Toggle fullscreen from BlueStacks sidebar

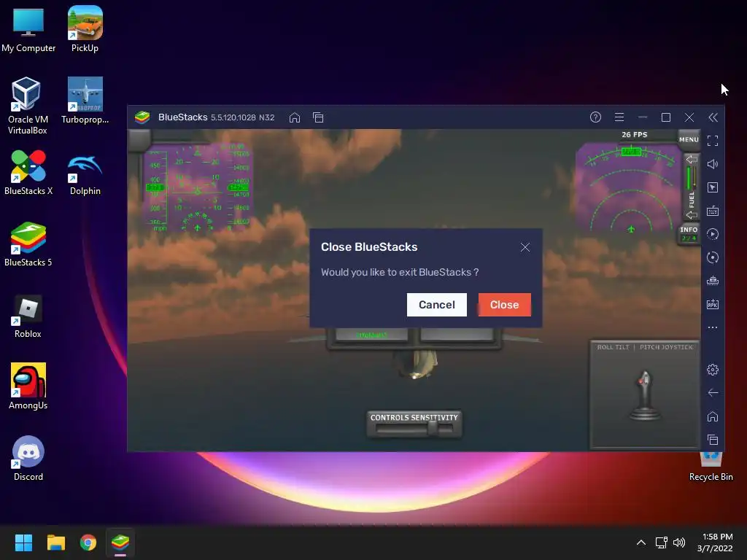(713, 141)
